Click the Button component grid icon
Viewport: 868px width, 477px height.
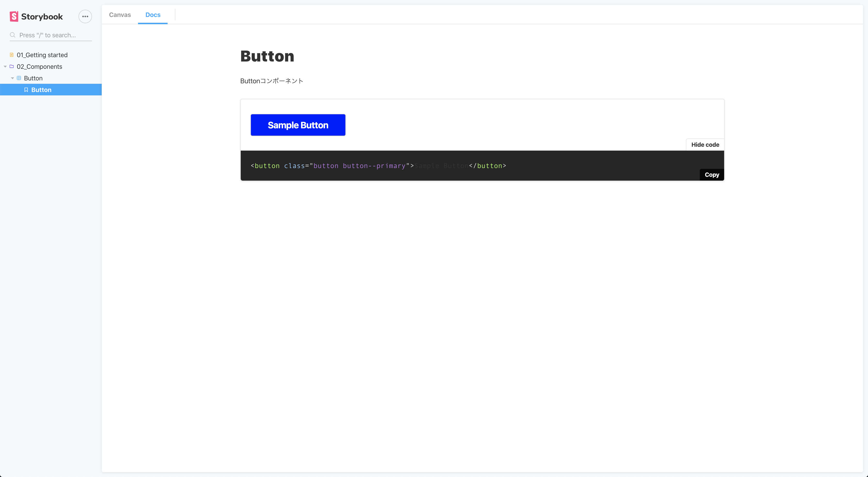tap(19, 78)
